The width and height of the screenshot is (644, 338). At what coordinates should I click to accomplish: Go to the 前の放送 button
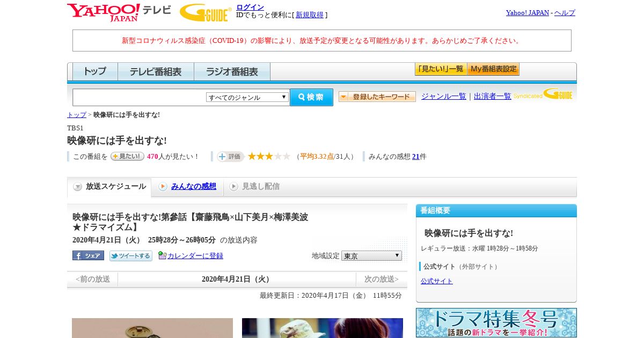[x=92, y=279]
